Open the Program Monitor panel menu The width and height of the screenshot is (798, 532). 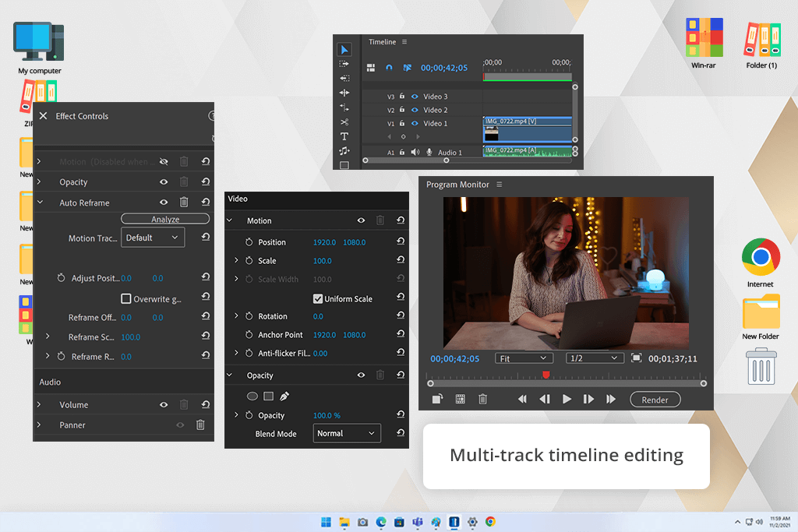coord(500,184)
